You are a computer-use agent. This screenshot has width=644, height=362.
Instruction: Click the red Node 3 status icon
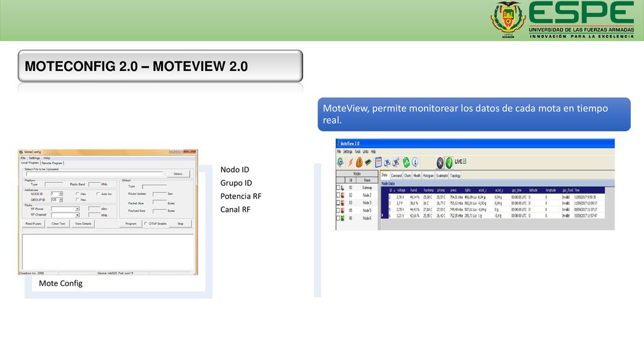click(x=343, y=203)
